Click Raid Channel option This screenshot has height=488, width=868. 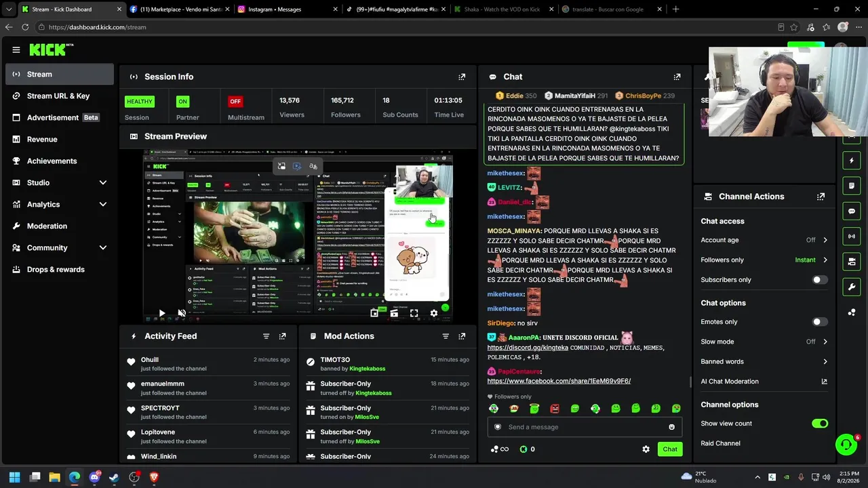(x=720, y=443)
